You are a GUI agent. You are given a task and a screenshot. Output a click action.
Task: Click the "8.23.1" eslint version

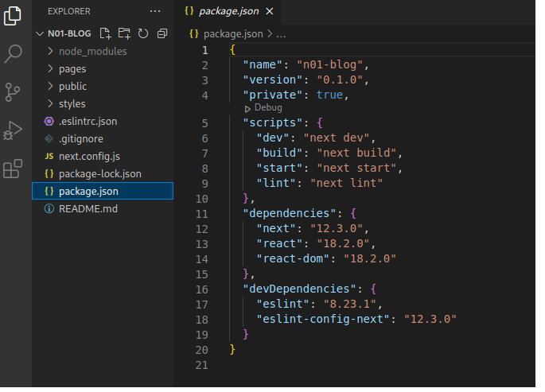350,305
